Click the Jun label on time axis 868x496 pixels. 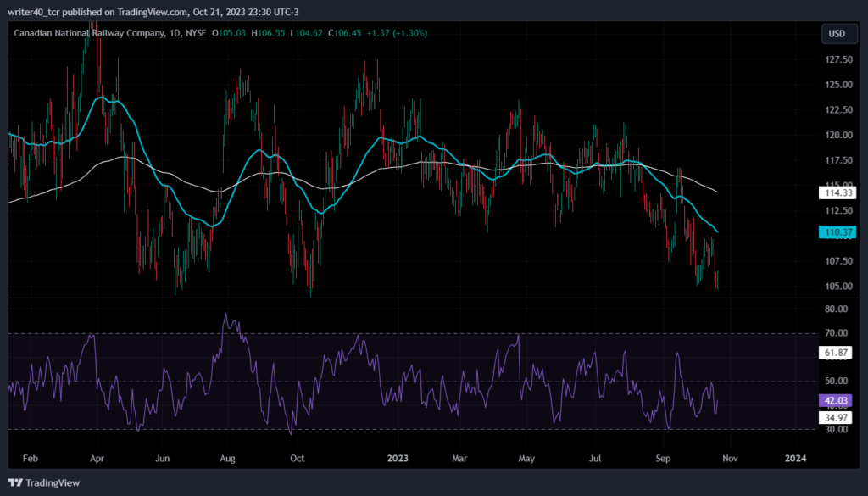click(x=162, y=459)
